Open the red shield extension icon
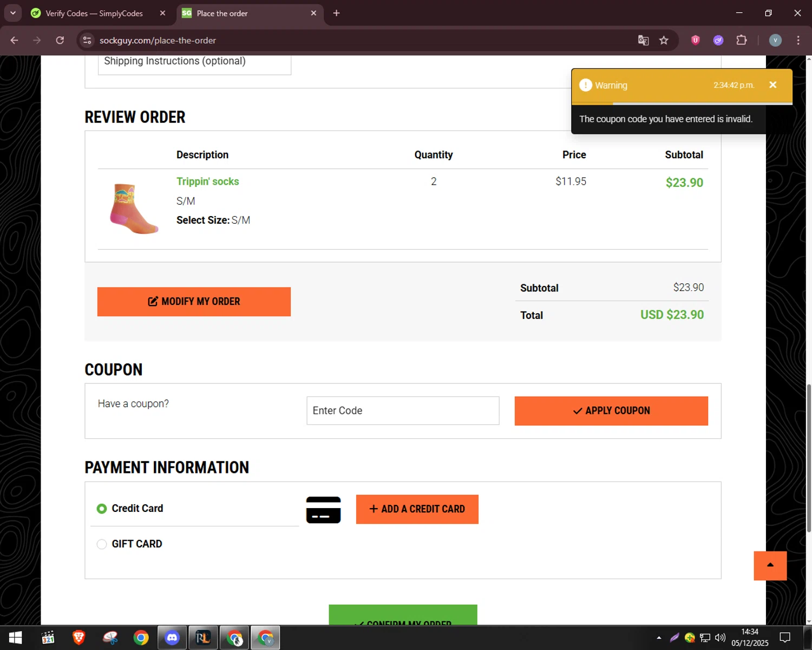The height and width of the screenshot is (650, 812). pos(696,40)
